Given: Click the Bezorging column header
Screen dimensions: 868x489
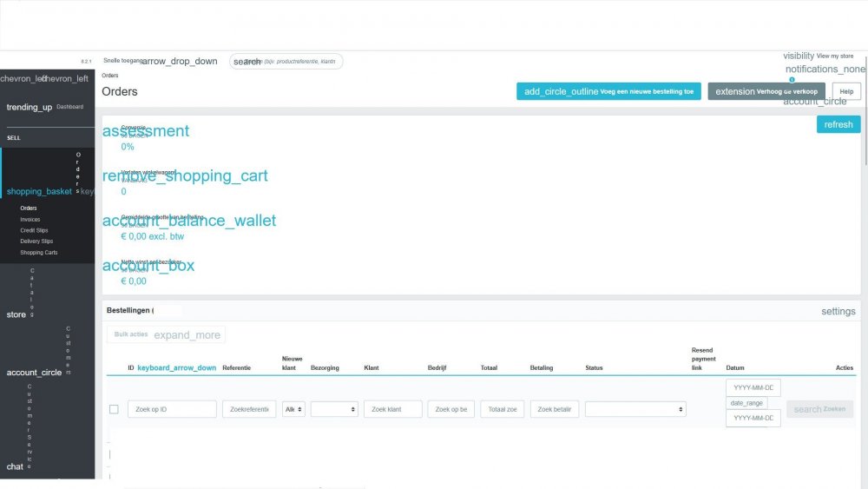Looking at the screenshot, I should pyautogui.click(x=325, y=367).
